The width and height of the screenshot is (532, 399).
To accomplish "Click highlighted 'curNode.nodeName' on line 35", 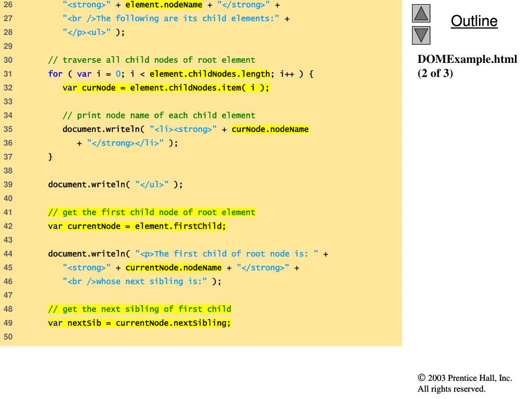I will [270, 129].
